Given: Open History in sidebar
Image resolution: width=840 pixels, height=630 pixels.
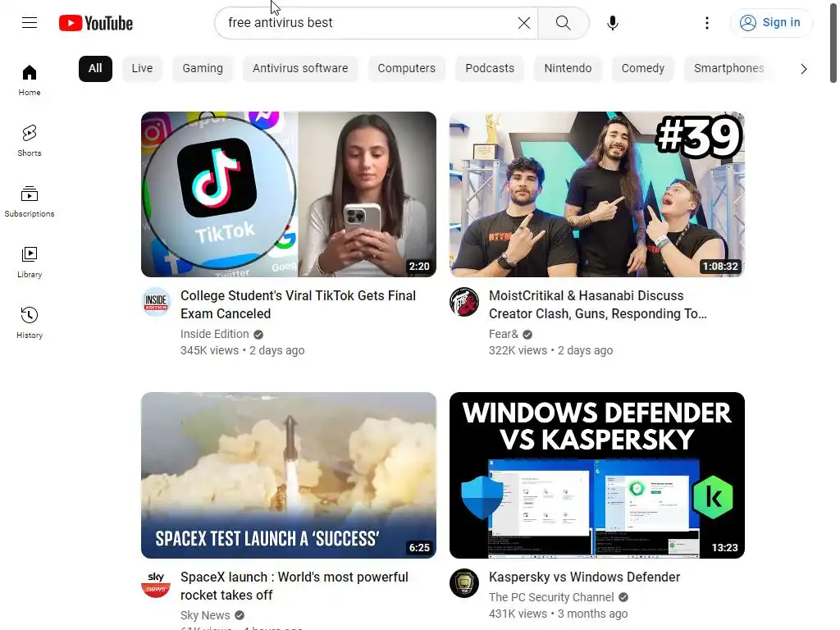Looking at the screenshot, I should tap(30, 323).
